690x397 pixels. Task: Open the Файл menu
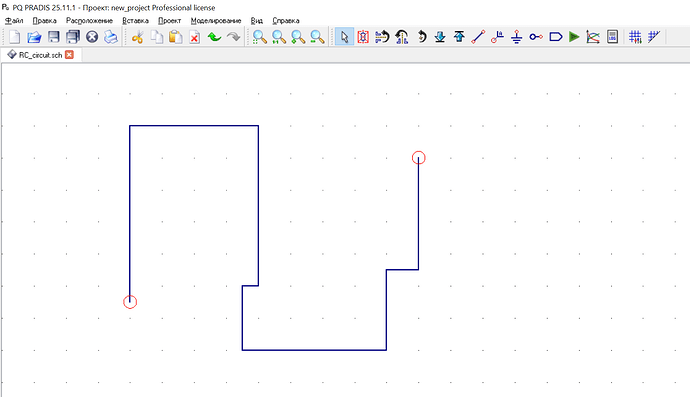pyautogui.click(x=14, y=21)
